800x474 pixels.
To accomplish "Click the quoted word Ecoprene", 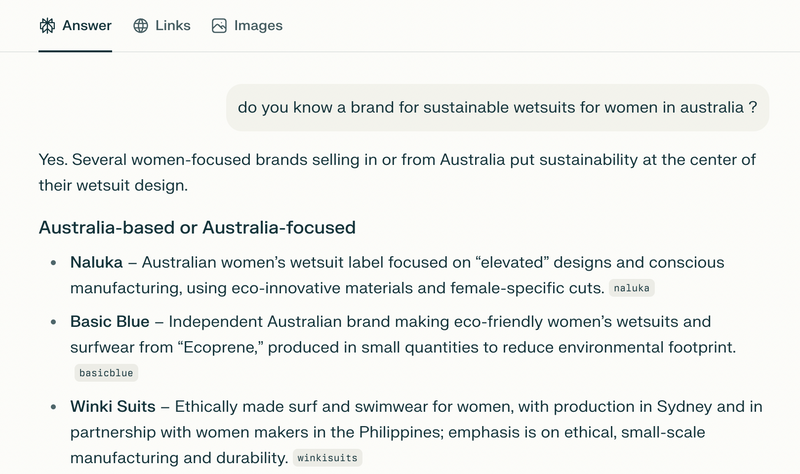I will coord(220,347).
